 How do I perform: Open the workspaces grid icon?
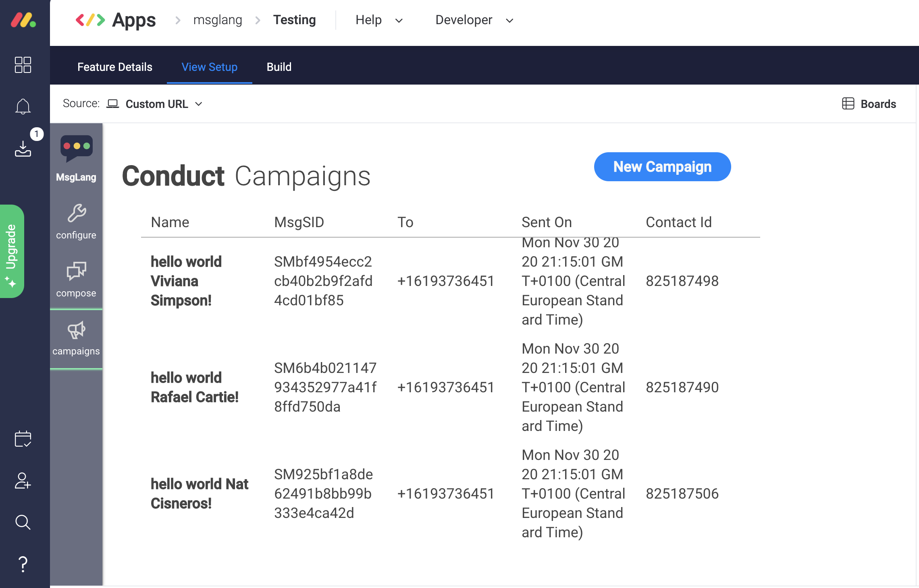(x=23, y=65)
